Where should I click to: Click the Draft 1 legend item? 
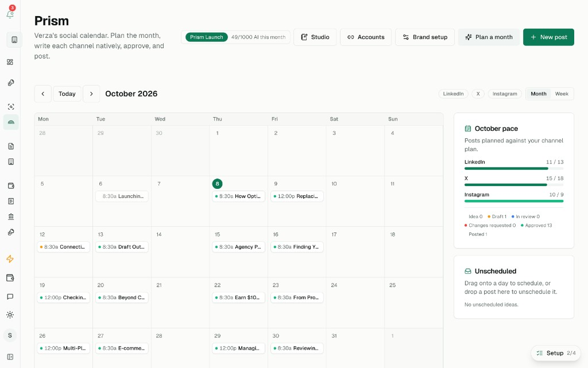[x=497, y=216]
